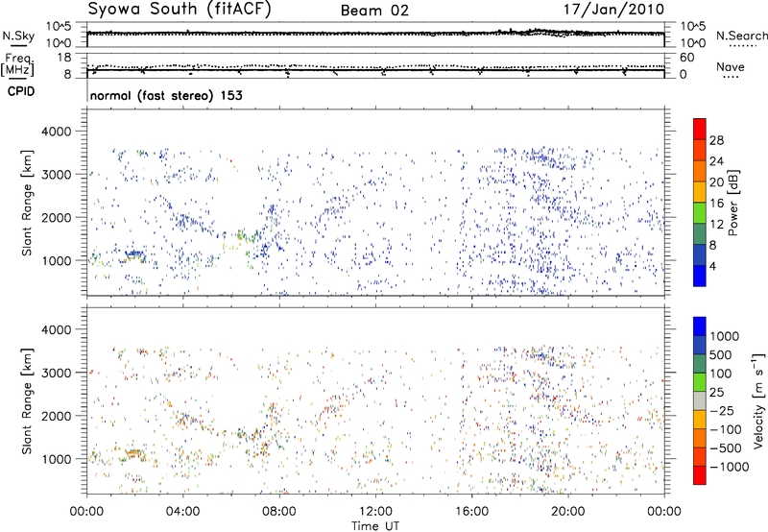The height and width of the screenshot is (532, 768).
Task: Pick the red top segment of the Power colorbar
Action: tap(700, 129)
